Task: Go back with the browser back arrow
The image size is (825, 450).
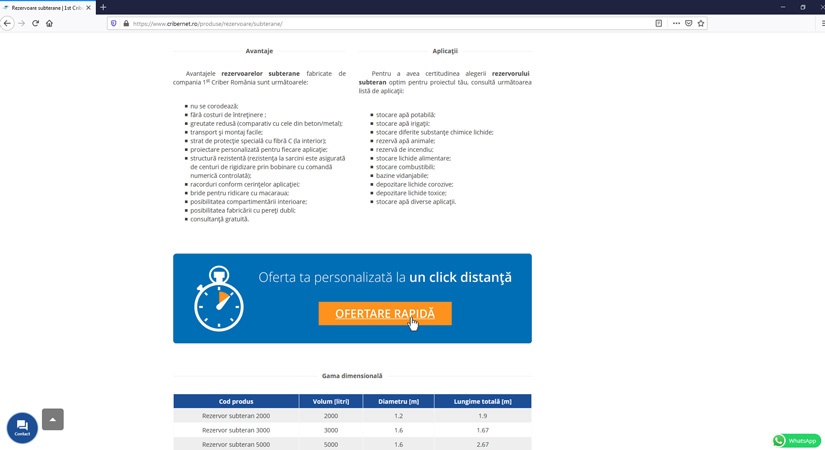Action: coord(7,23)
